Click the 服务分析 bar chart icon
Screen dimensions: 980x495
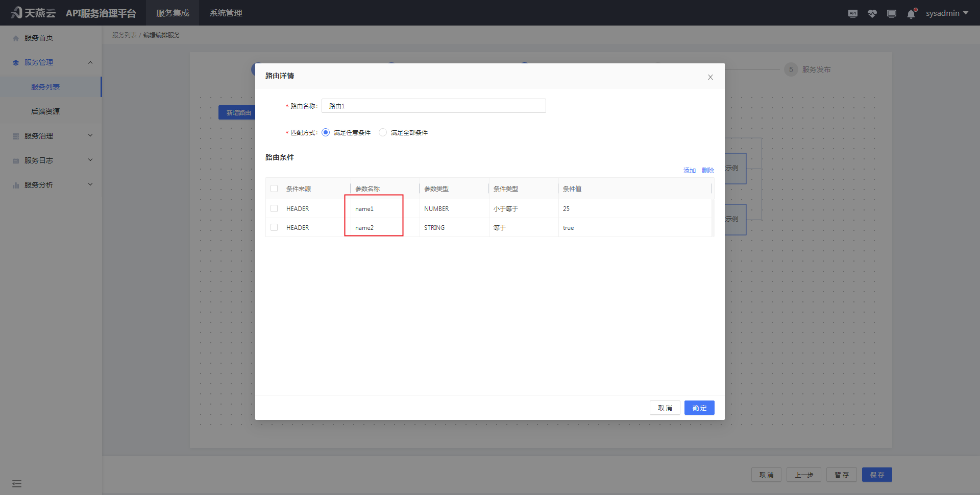pos(15,184)
